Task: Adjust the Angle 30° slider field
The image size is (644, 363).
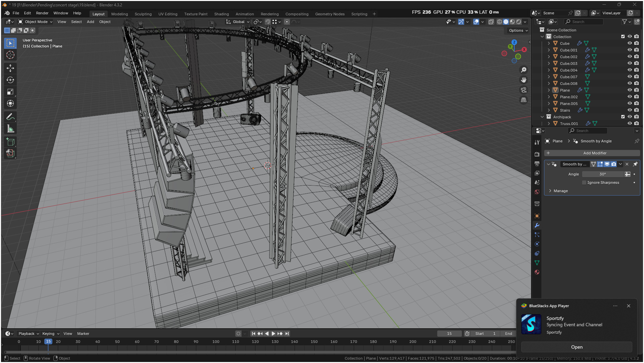Action: [603, 174]
